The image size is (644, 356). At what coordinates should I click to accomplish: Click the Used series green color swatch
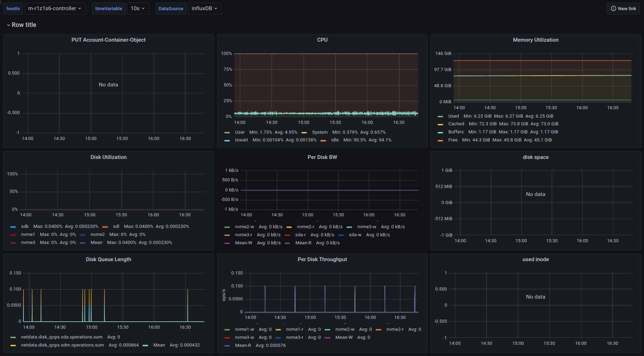tap(441, 117)
